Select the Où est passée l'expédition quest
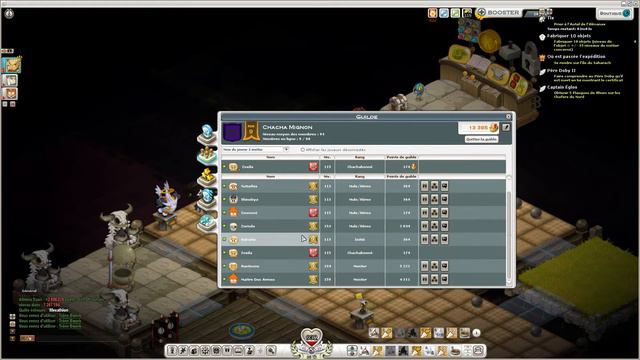 (x=576, y=57)
